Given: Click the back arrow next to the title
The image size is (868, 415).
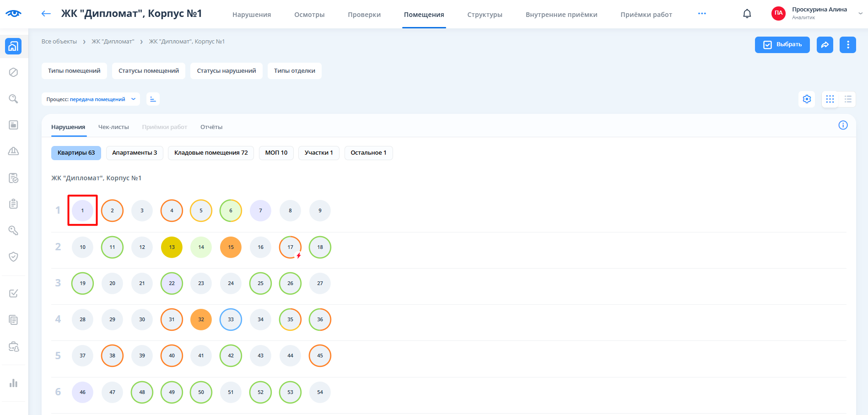Looking at the screenshot, I should 46,14.
